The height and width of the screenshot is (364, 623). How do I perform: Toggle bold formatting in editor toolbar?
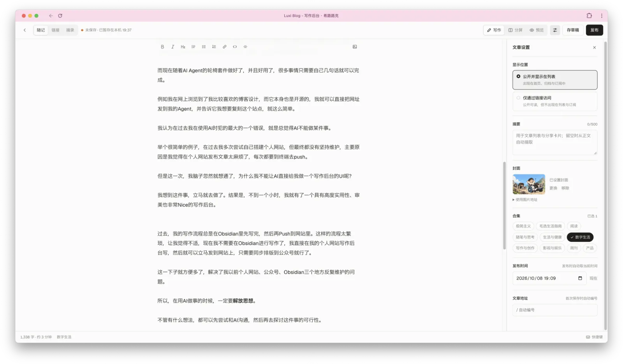tap(162, 47)
